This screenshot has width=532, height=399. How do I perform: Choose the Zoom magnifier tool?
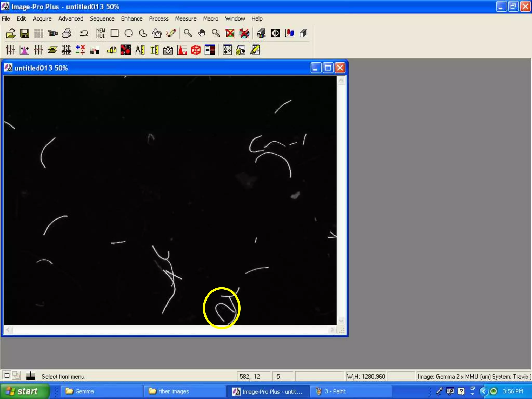pos(188,33)
